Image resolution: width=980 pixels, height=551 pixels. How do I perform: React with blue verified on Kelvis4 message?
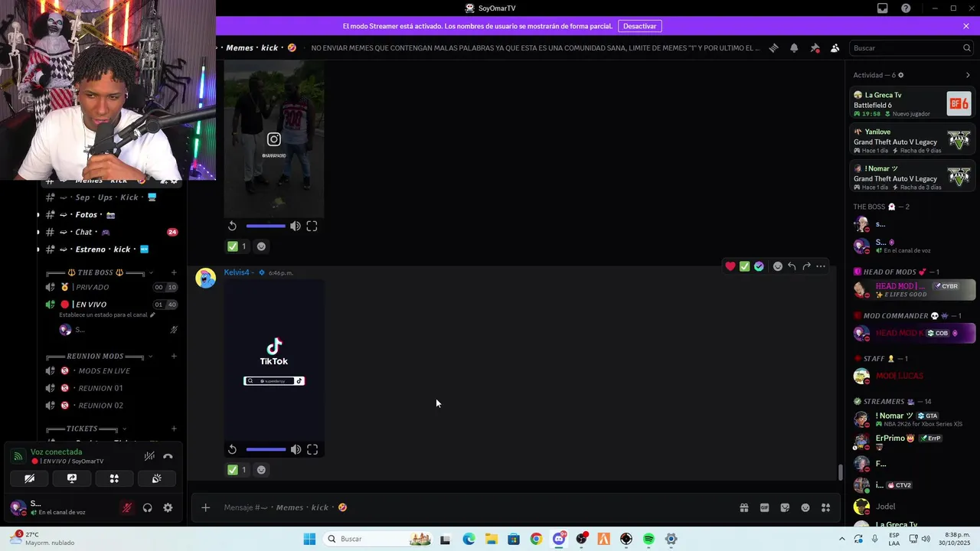759,266
